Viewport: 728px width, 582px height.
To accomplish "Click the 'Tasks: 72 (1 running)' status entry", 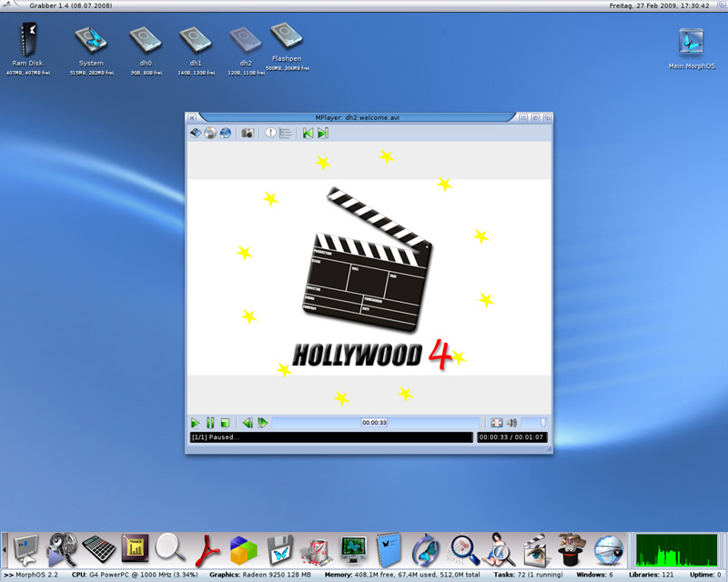I will point(529,575).
